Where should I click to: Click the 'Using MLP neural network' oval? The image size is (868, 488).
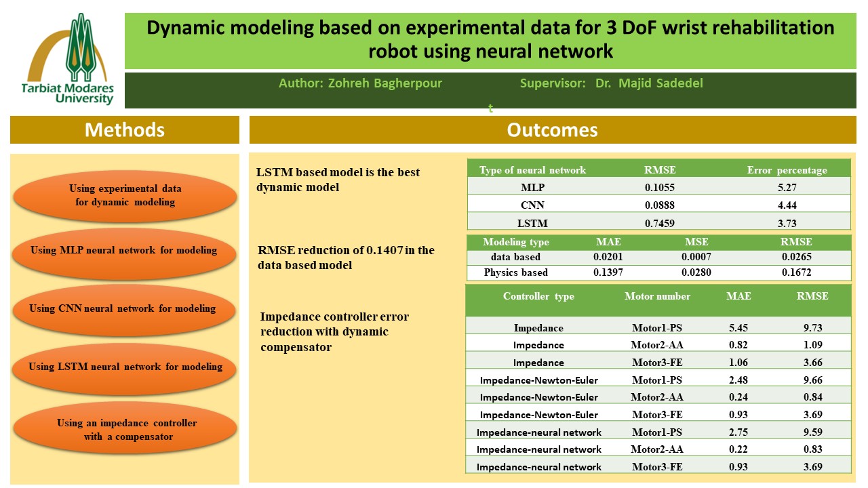[x=124, y=250]
